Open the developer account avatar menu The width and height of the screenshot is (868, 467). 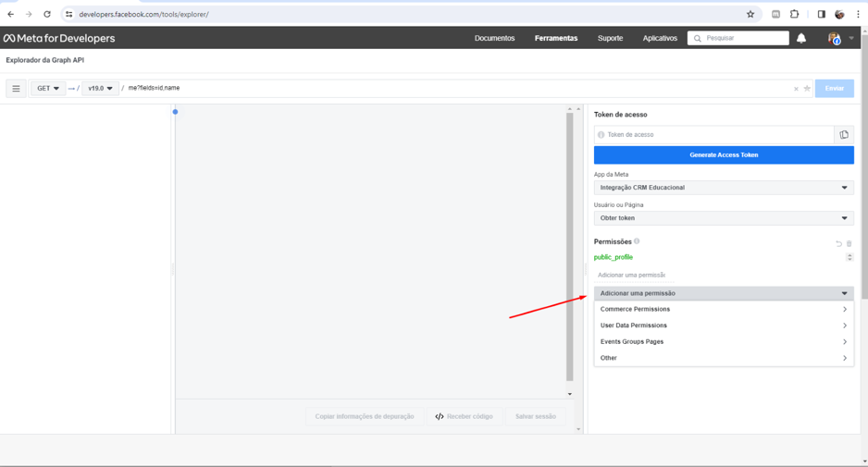pyautogui.click(x=835, y=38)
